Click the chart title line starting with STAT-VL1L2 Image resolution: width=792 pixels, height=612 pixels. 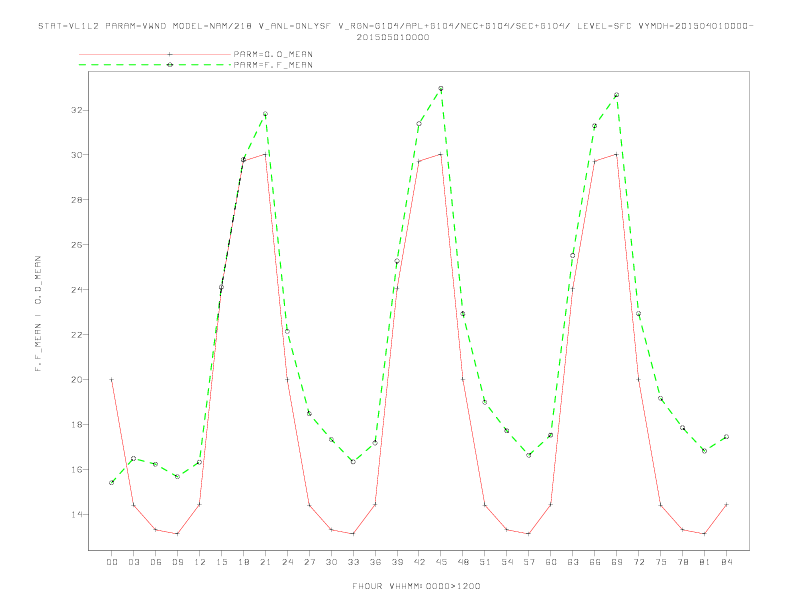click(395, 26)
